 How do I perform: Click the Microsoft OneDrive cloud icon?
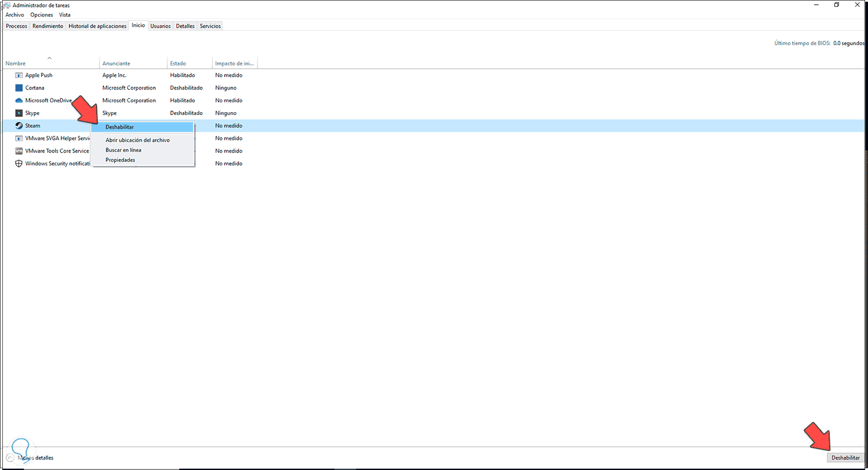tap(19, 101)
